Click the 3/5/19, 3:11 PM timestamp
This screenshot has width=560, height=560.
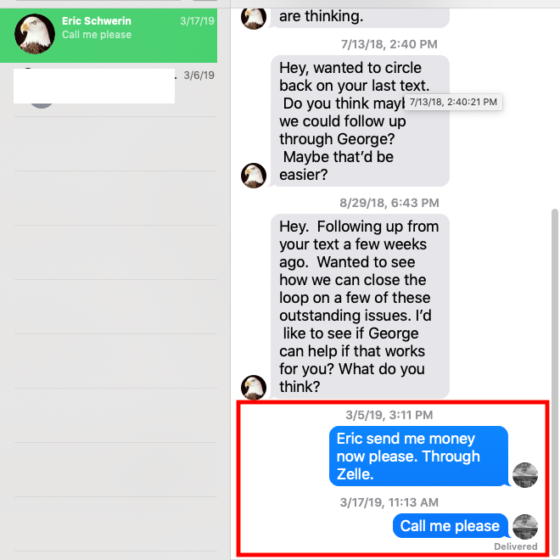389,415
